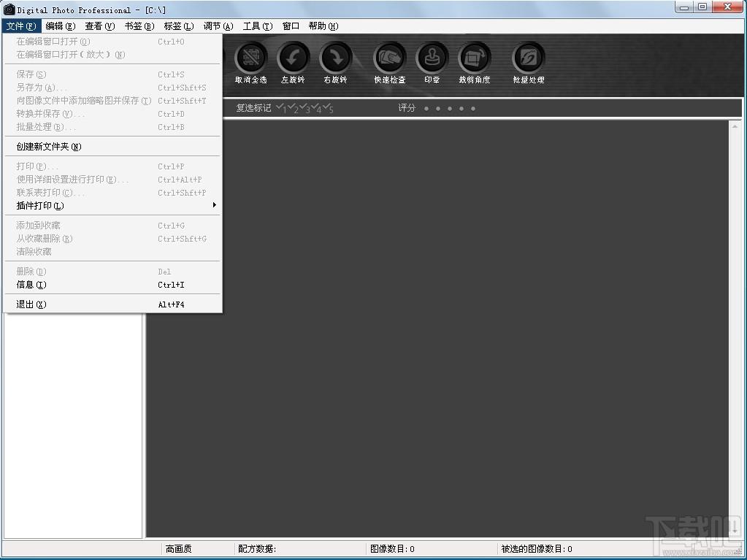Click the 清除收藏 menu entry

point(112,251)
